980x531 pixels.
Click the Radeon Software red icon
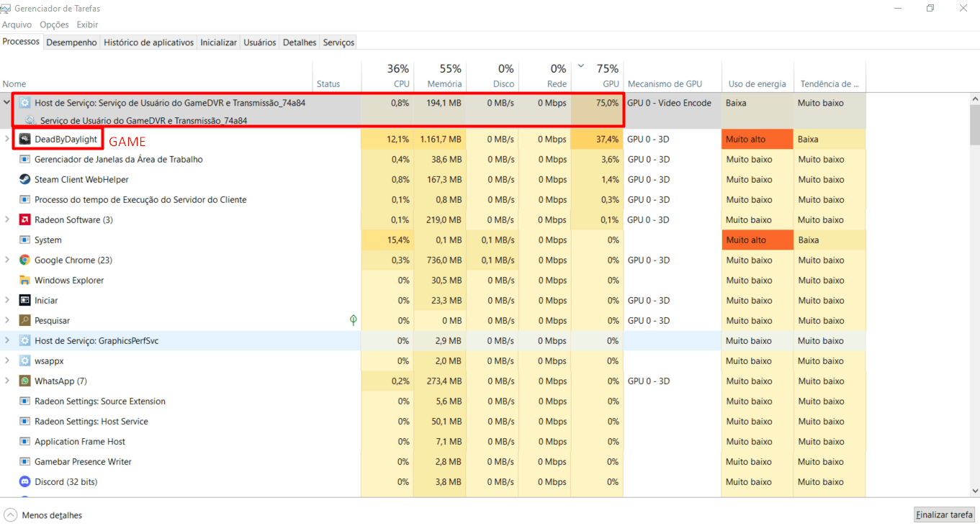point(24,219)
